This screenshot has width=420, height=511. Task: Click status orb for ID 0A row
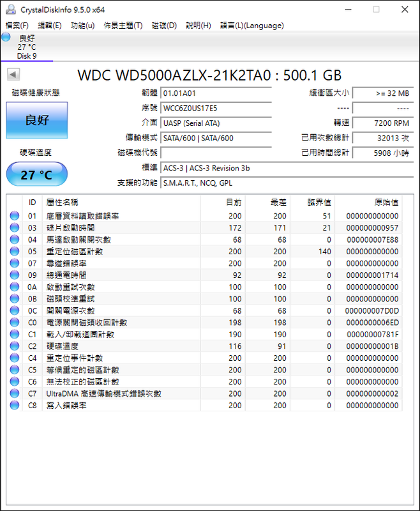pyautogui.click(x=14, y=287)
